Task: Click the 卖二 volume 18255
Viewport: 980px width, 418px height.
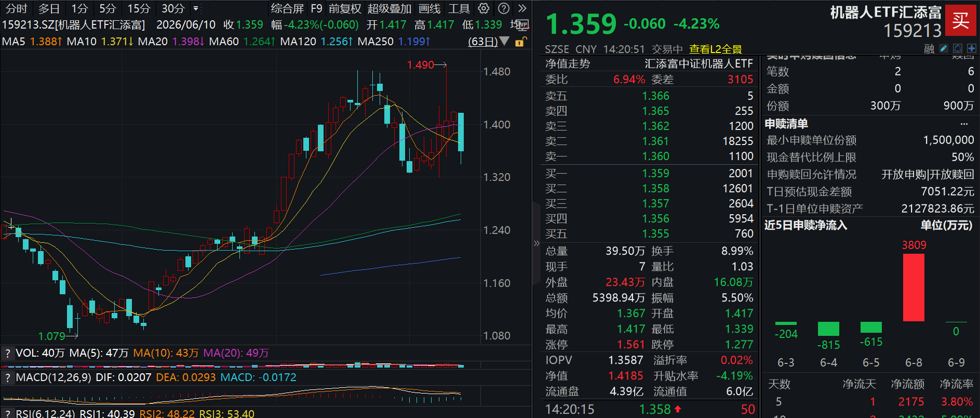Action: [x=738, y=141]
